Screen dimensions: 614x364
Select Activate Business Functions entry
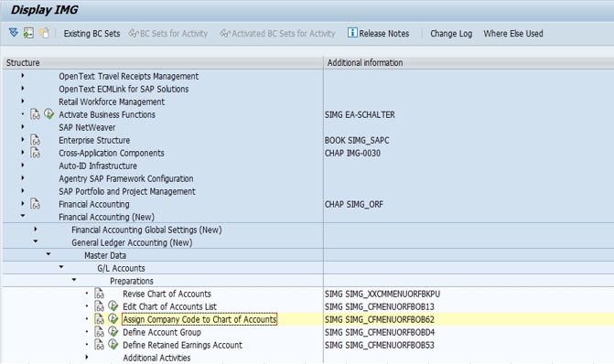107,114
